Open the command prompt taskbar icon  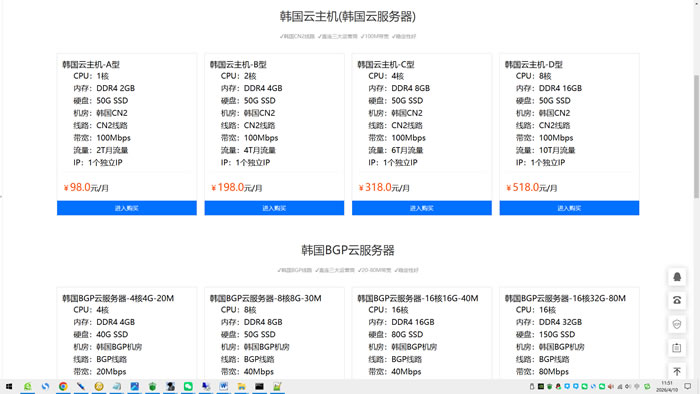coord(259,386)
